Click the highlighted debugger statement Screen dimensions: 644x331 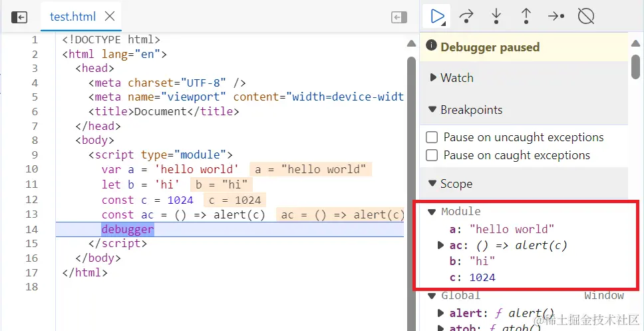tap(128, 229)
